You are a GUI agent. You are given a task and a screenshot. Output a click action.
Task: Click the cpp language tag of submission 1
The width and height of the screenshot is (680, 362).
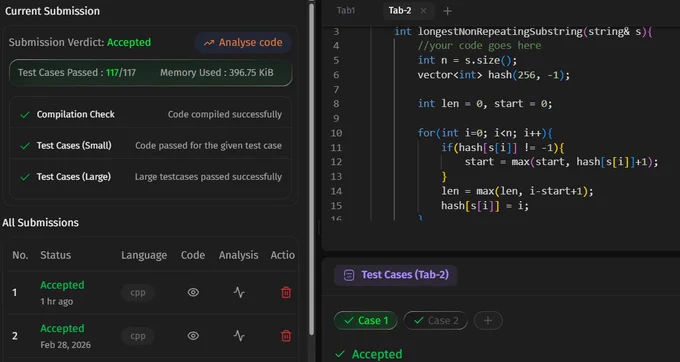[138, 293]
